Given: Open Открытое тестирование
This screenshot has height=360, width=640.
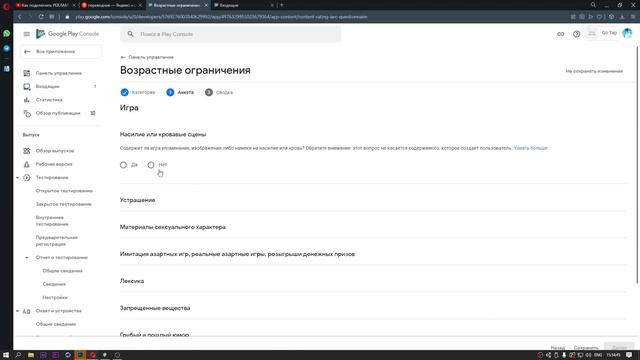Looking at the screenshot, I should [x=64, y=191].
